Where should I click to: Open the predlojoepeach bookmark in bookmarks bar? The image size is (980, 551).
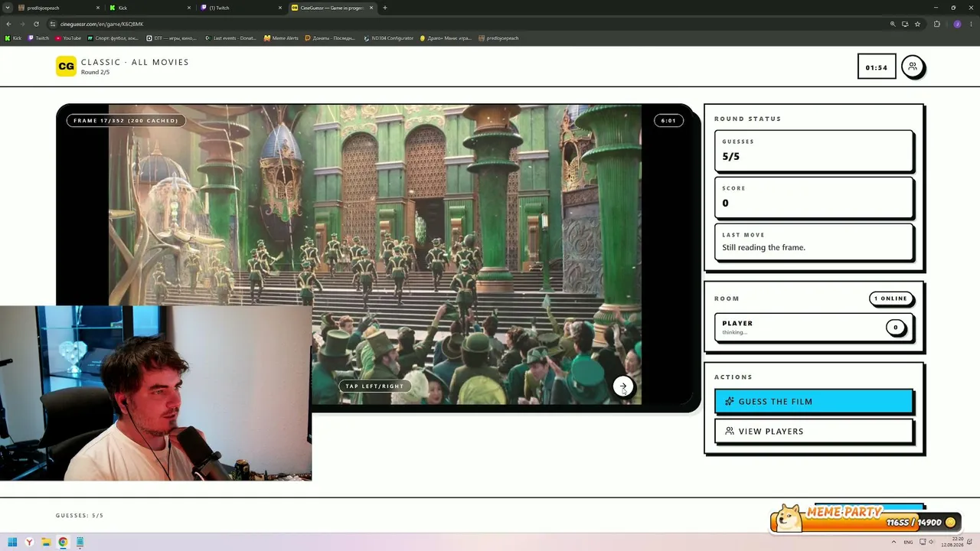click(498, 38)
